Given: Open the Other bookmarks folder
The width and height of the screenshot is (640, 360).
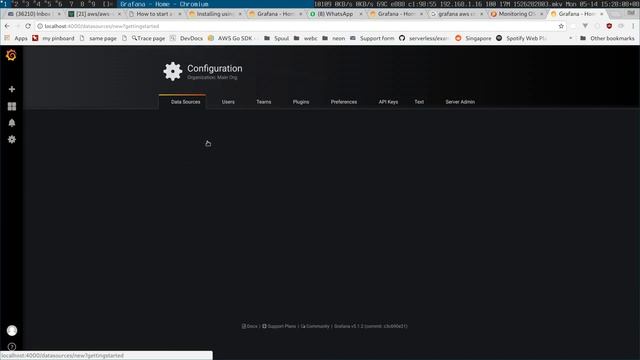Looking at the screenshot, I should [x=607, y=38].
